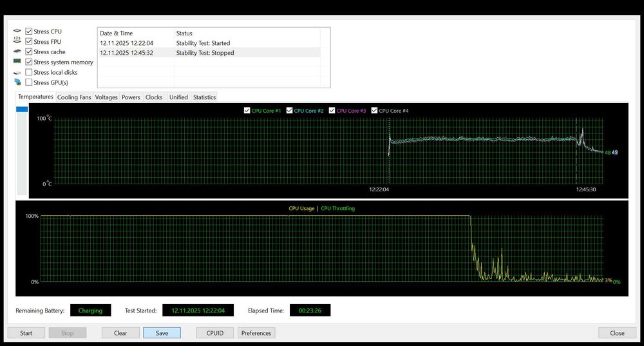Screen dimensions: 644x346
Task: Click the CPU Usage legend label
Action: coord(301,208)
